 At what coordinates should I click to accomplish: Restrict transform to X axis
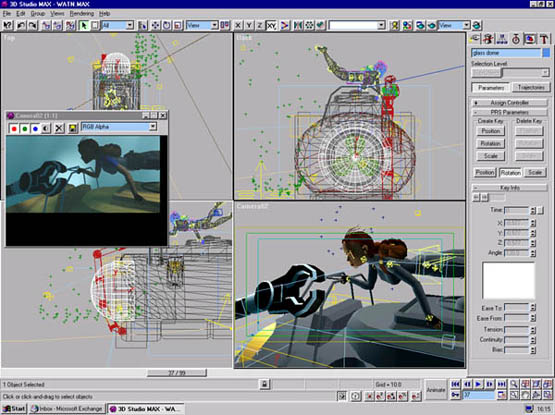point(238,25)
